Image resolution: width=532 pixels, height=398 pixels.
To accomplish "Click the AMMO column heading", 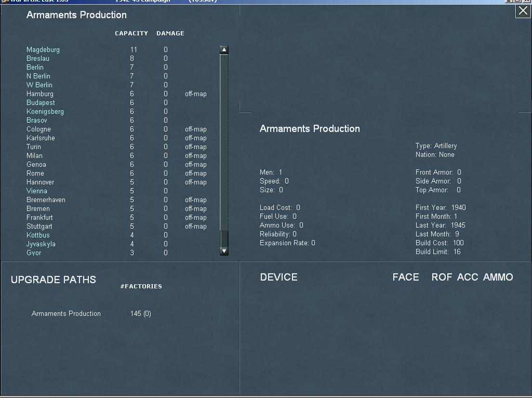I will 498,277.
